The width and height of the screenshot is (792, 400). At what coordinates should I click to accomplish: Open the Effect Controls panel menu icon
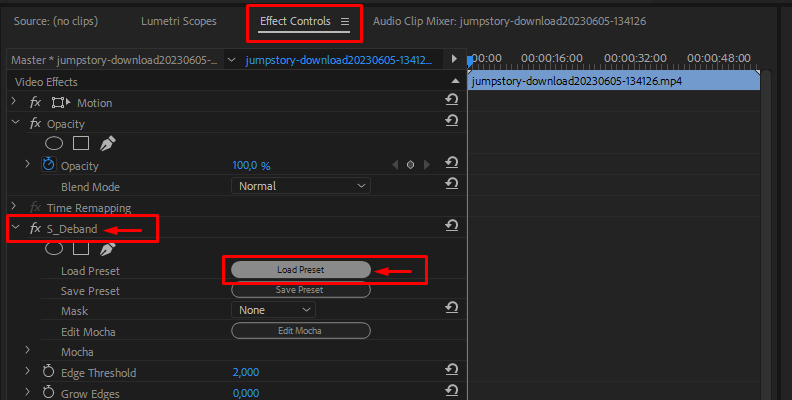click(x=345, y=22)
